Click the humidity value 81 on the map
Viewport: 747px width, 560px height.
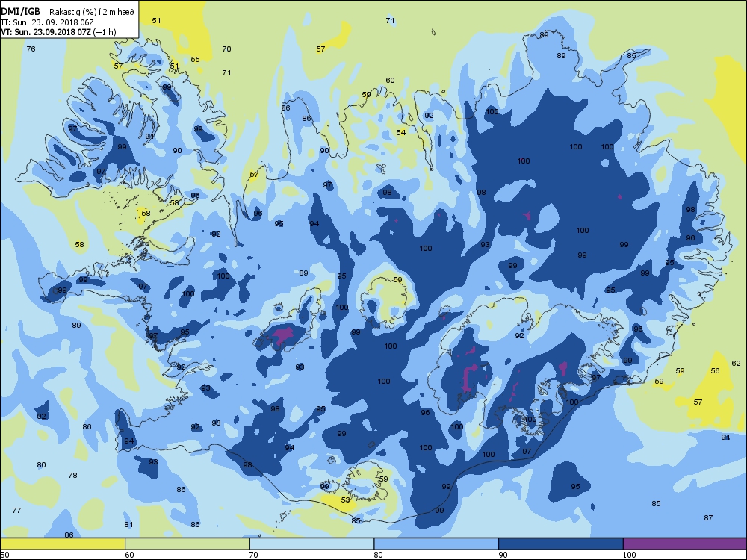(x=128, y=525)
